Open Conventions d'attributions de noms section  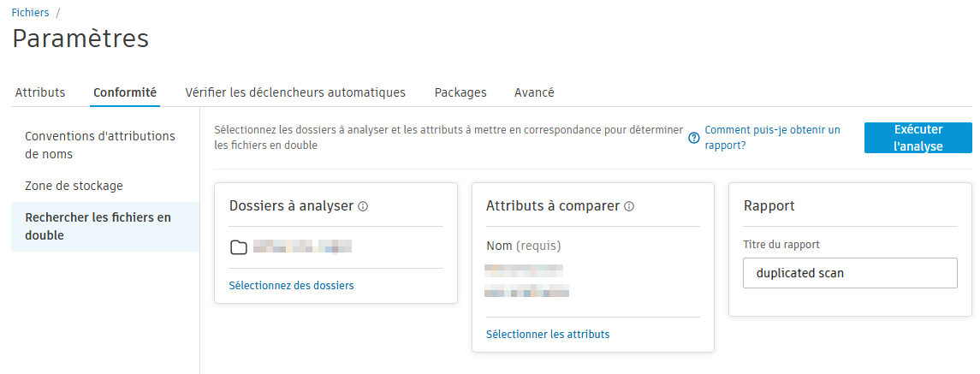[x=100, y=145]
